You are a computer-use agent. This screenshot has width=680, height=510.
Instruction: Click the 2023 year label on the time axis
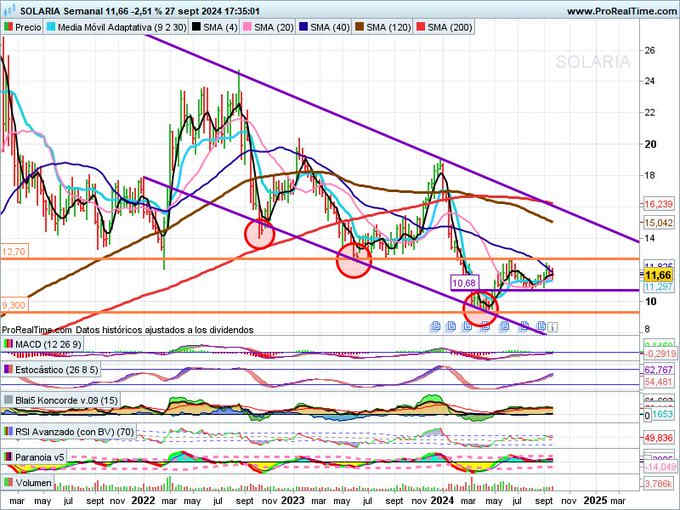293,500
